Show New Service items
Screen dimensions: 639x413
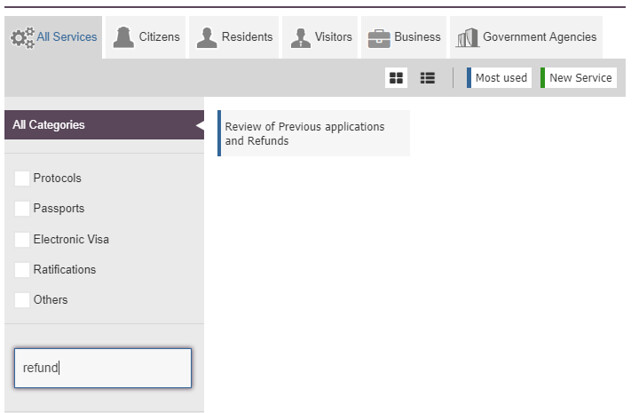pyautogui.click(x=579, y=78)
